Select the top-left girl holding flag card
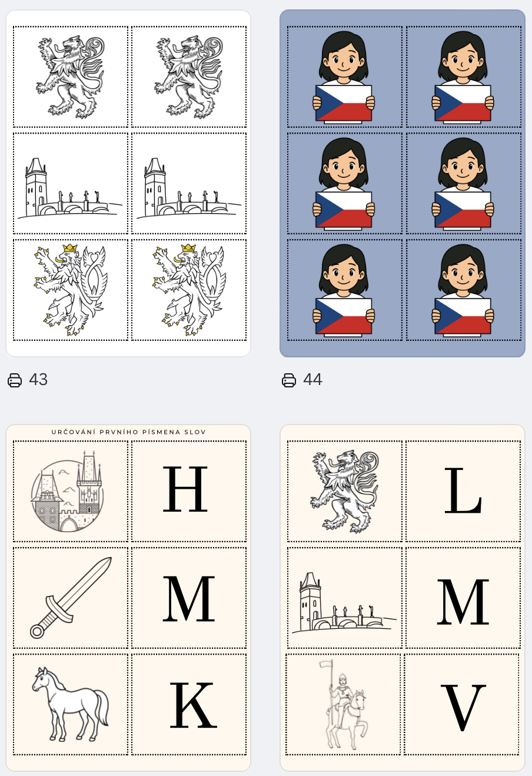532x776 pixels. 345,77
